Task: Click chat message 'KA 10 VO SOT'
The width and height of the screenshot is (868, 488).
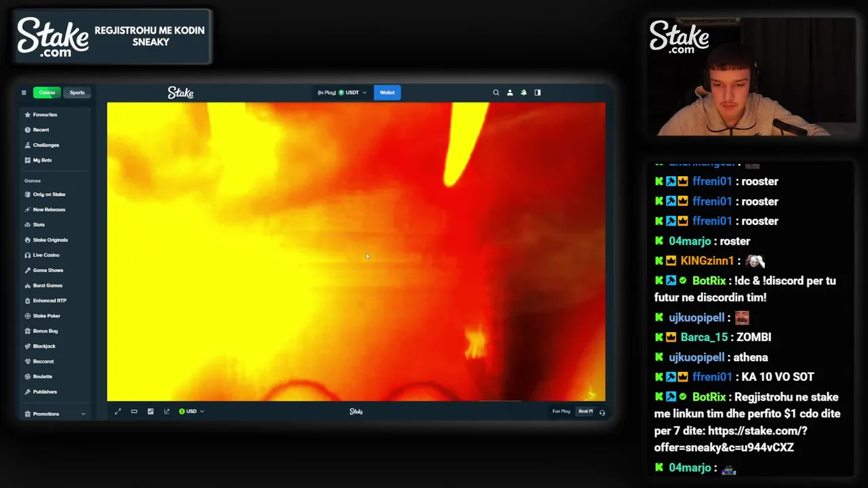Action: point(777,377)
